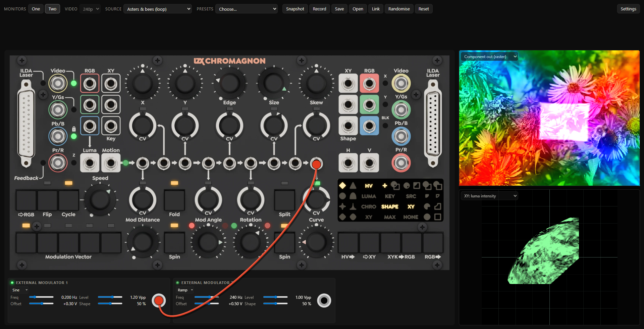Viewport: 644px width, 329px height.
Task: Adjust Modulator 2 Level slider
Action: [275, 297]
